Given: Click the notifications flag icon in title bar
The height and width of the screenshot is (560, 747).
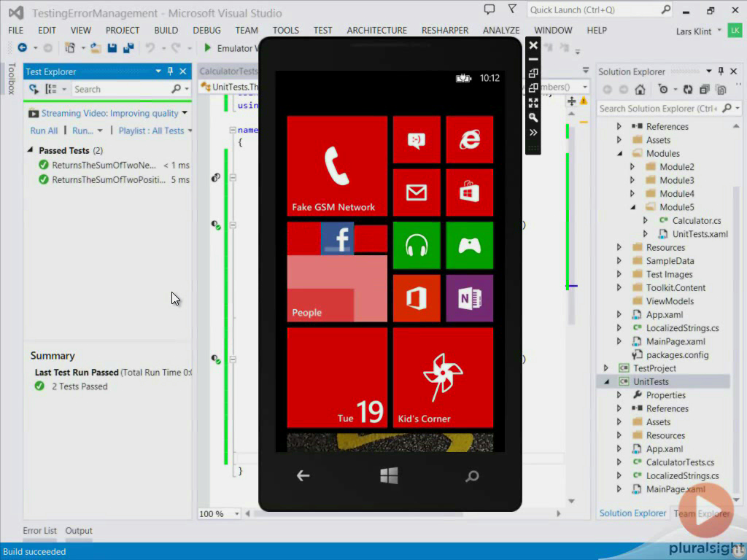Looking at the screenshot, I should point(512,9).
